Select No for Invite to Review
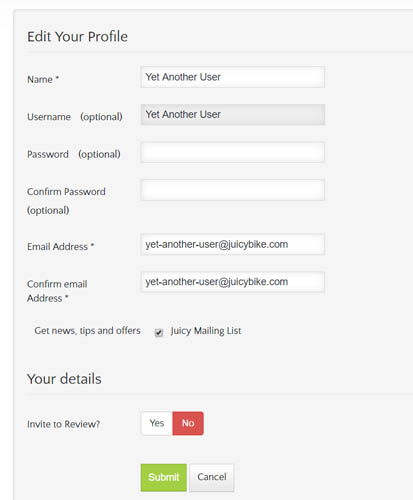This screenshot has width=413, height=500. click(188, 423)
